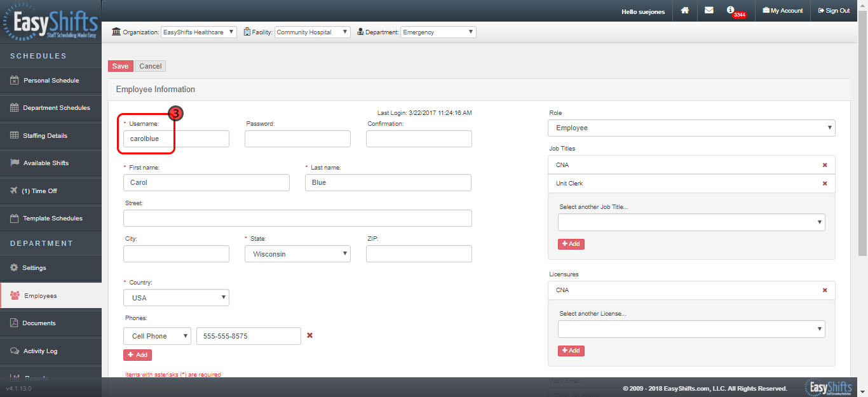Viewport: 868px width, 397px height.
Task: Open department Settings
Action: point(51,268)
